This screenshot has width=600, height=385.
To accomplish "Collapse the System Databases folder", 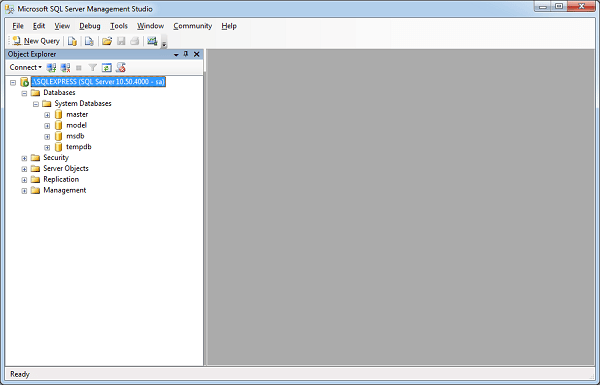I will point(36,104).
